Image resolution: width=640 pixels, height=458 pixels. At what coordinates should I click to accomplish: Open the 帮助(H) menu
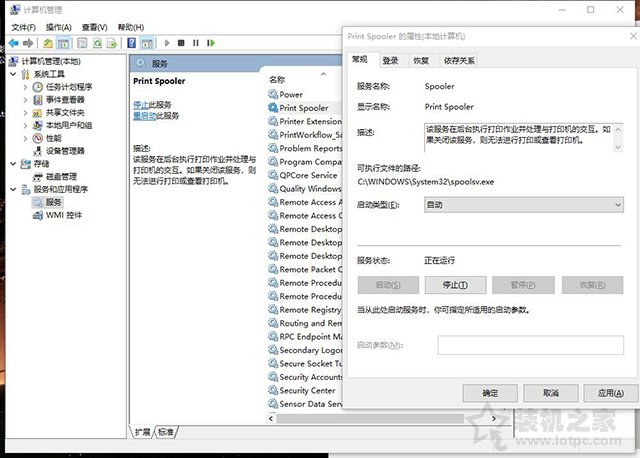[x=131, y=27]
